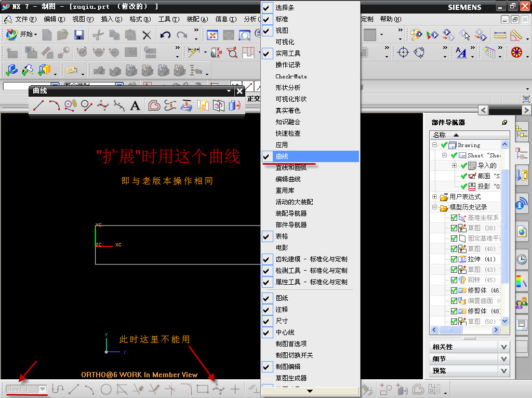Screen dimensions: 532x398
Task: Click the Open folder icon
Action: pos(62,35)
